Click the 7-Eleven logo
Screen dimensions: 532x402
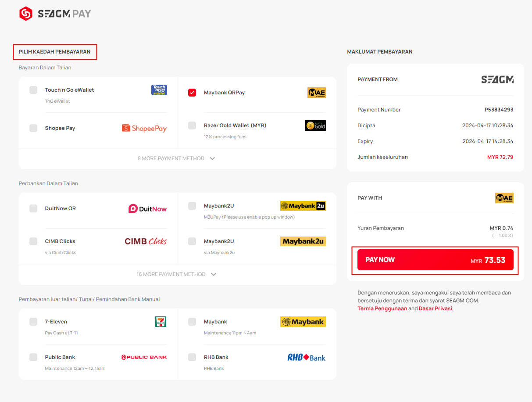tap(161, 322)
